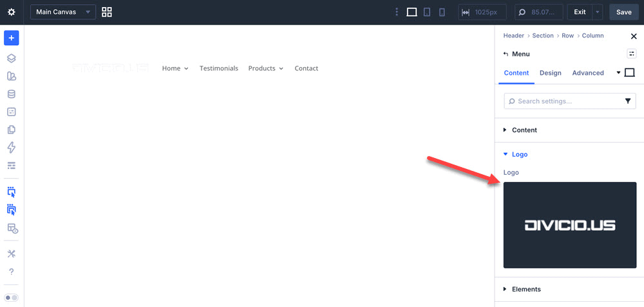The width and height of the screenshot is (644, 307).
Task: Open the three-dot options in top bar
Action: [x=396, y=12]
